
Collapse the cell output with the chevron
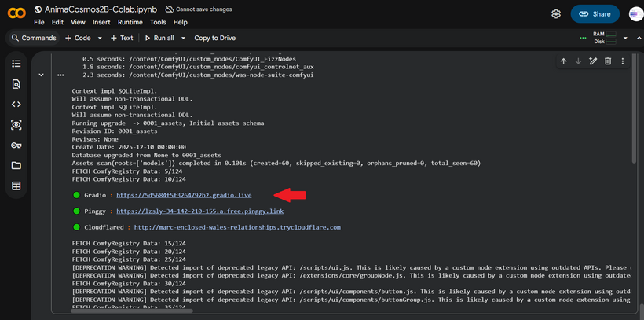click(41, 75)
